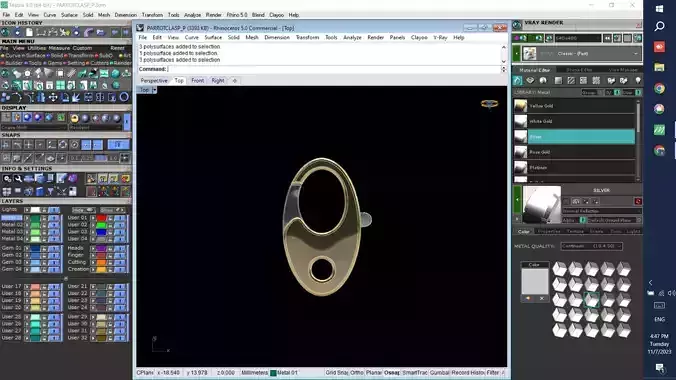Choose the yellow sphere render display icon
676x380 pixels.
point(75,118)
